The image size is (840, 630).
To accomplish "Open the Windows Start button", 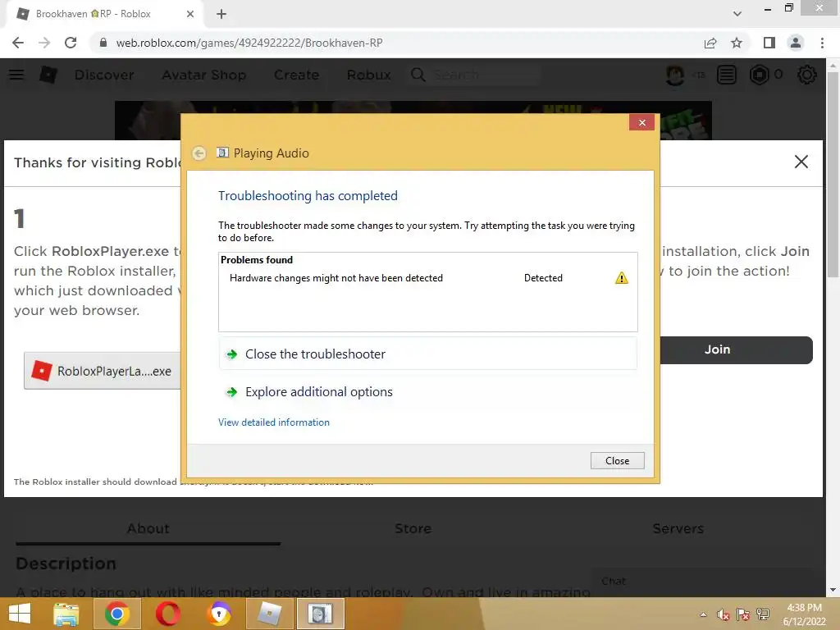I will [20, 614].
